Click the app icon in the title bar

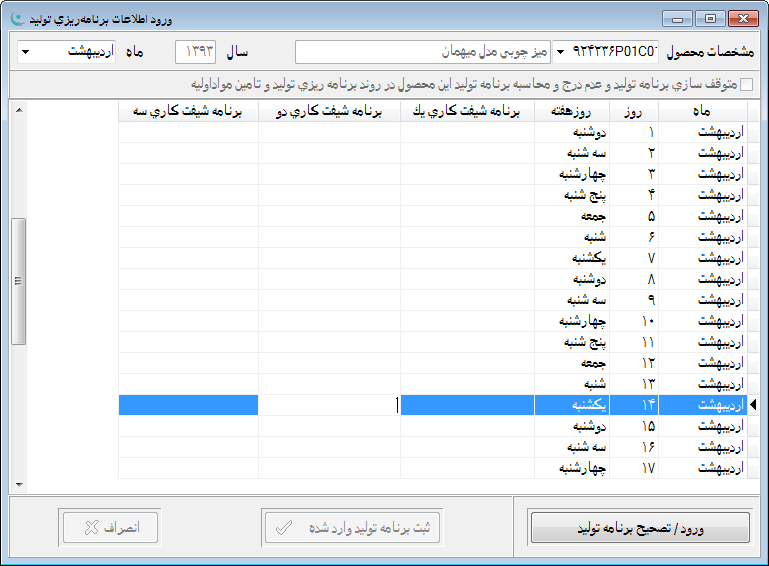pos(15,18)
